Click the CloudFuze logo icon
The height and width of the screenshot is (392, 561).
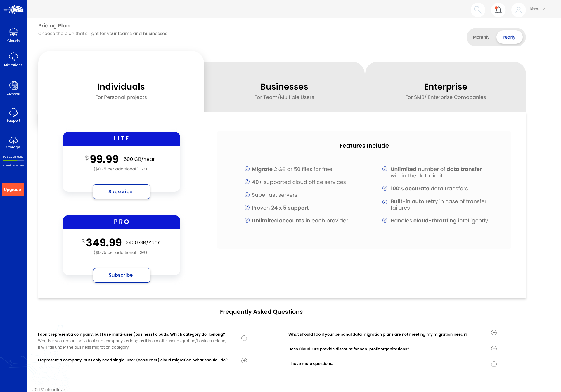point(13,9)
